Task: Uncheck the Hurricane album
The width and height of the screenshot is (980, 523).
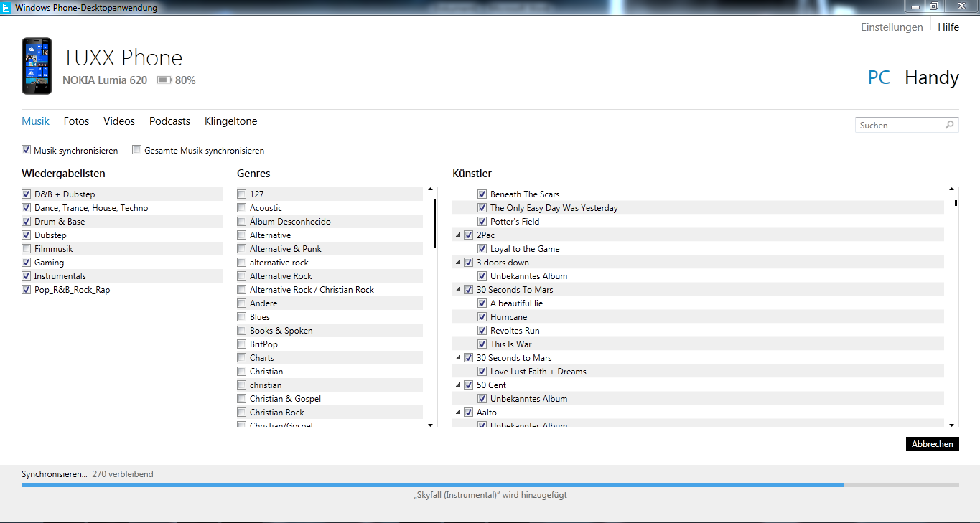Action: [482, 317]
